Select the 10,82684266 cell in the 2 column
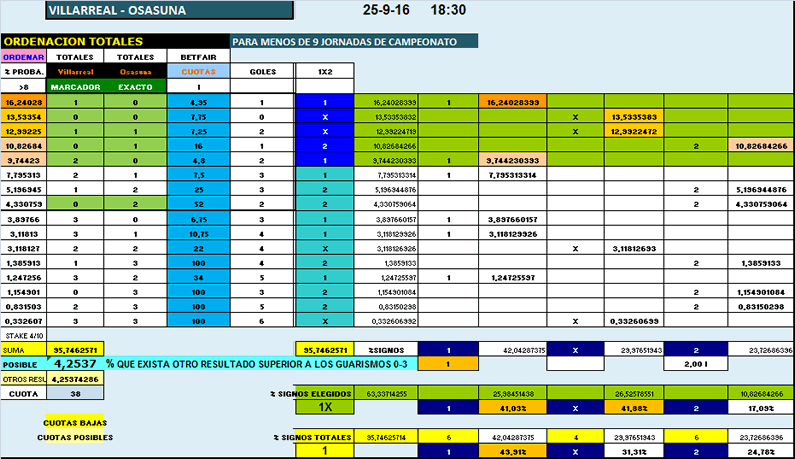 (x=761, y=146)
